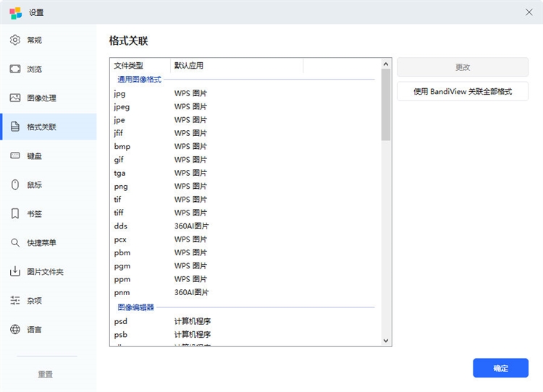Select the pgm row
Image resolution: width=543 pixels, height=392 pixels.
245,265
